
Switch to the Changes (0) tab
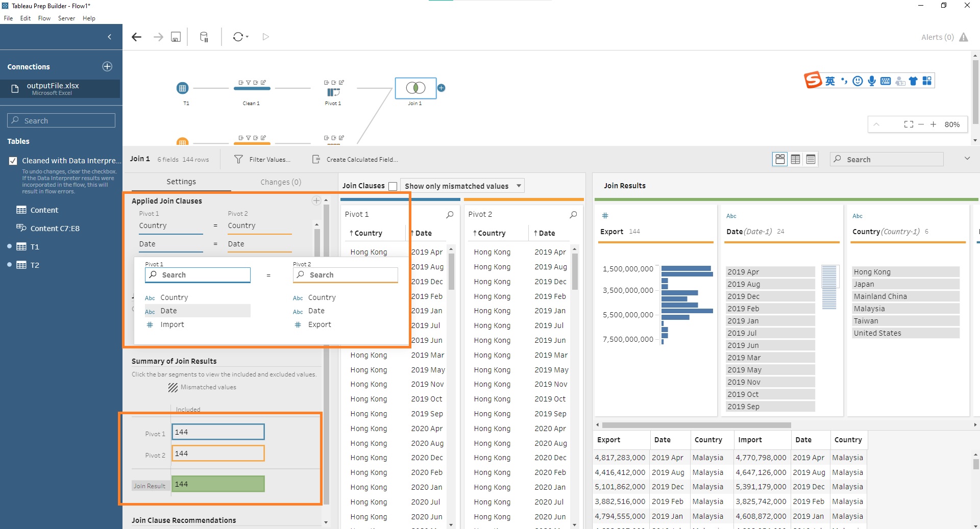281,182
